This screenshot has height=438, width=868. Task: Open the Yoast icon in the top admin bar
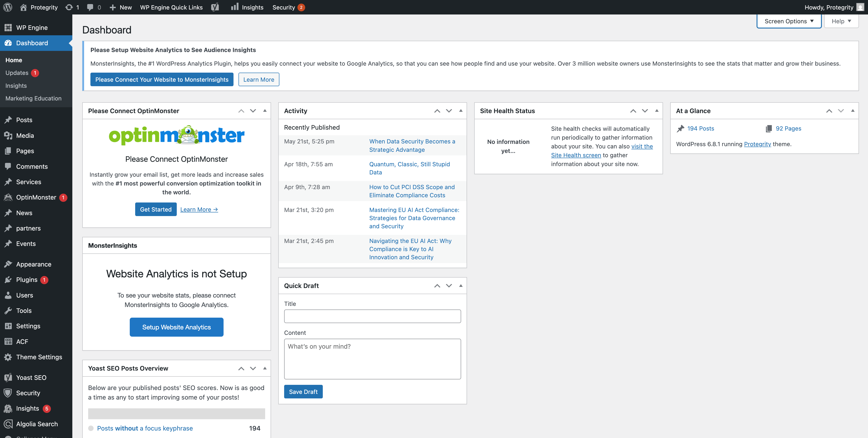point(215,7)
